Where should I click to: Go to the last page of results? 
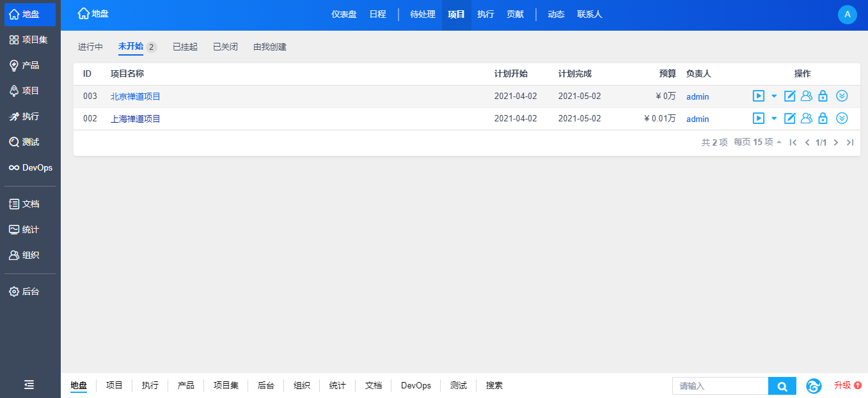pyautogui.click(x=850, y=142)
